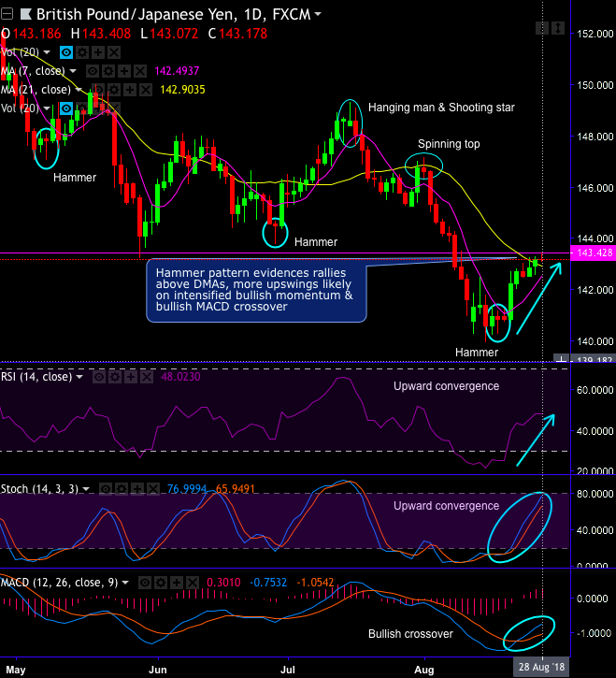Click the RSI value 48.0230
616x678 pixels.
coord(180,377)
